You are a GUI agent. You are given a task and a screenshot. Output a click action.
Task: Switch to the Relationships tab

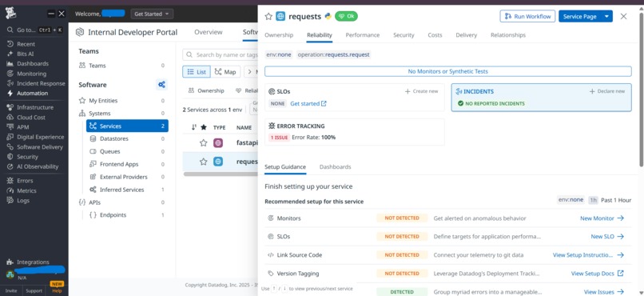508,35
